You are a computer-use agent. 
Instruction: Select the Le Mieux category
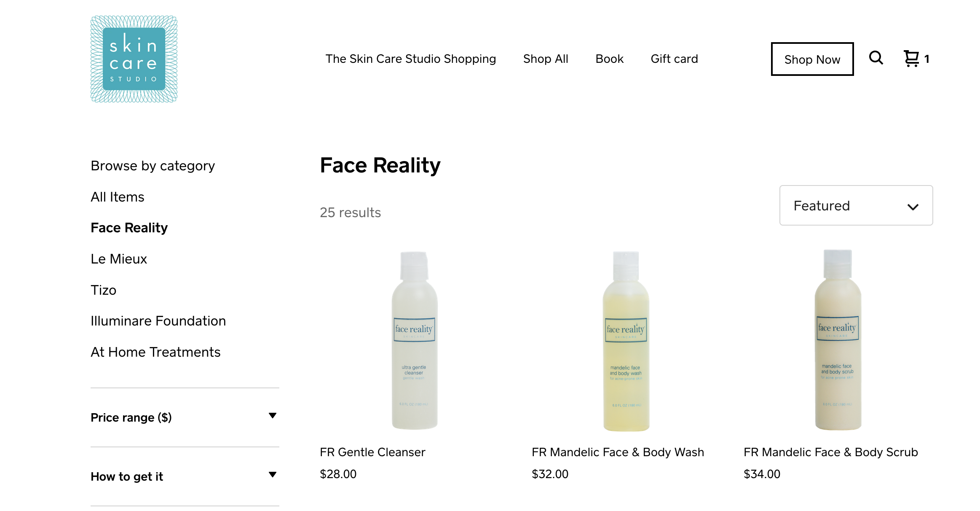(119, 259)
